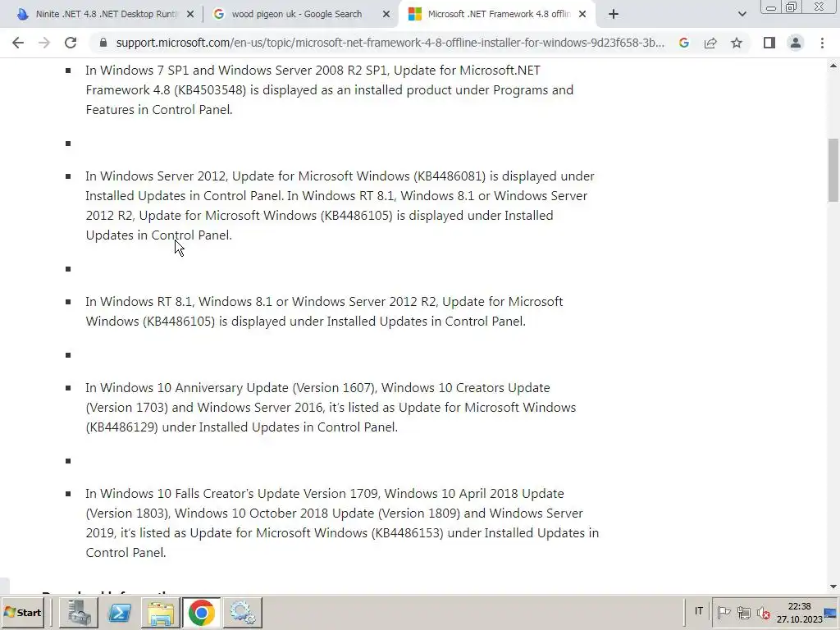Image resolution: width=840 pixels, height=630 pixels.
Task: Click the taskbar clock showing 22:38
Action: coord(799,612)
